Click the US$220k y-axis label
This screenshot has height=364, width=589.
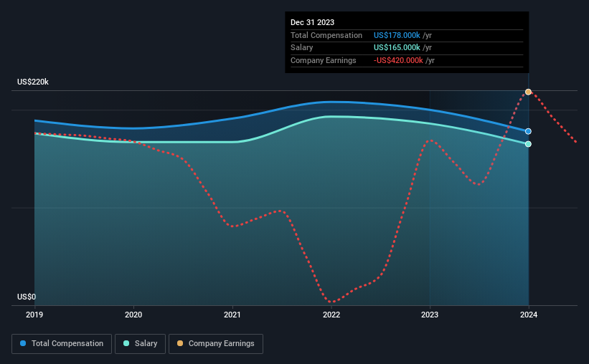click(x=33, y=82)
